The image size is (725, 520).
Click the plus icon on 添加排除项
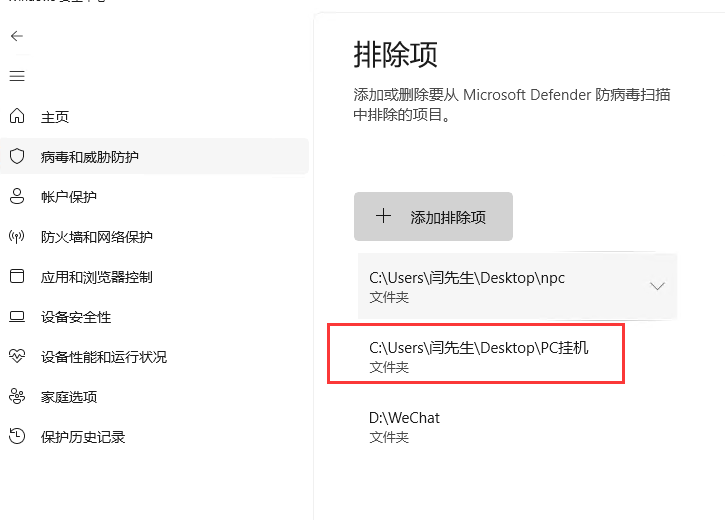click(x=383, y=216)
